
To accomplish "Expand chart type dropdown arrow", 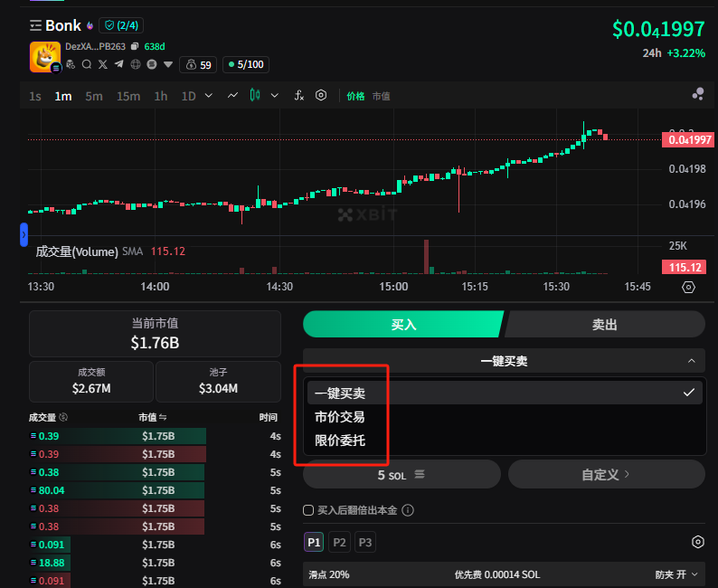I will (x=275, y=96).
